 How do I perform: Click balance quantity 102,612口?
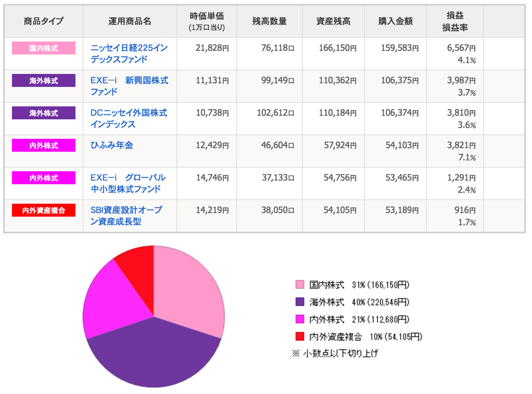275,113
